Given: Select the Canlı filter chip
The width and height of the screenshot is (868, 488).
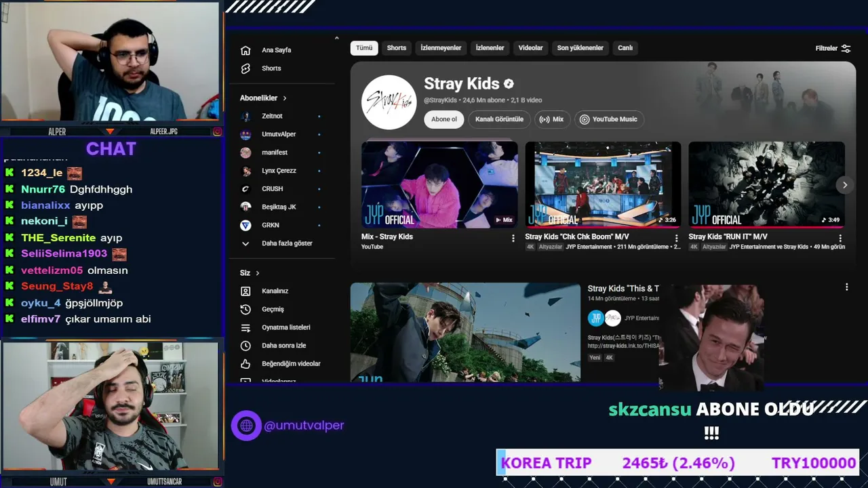Looking at the screenshot, I should pyautogui.click(x=625, y=48).
